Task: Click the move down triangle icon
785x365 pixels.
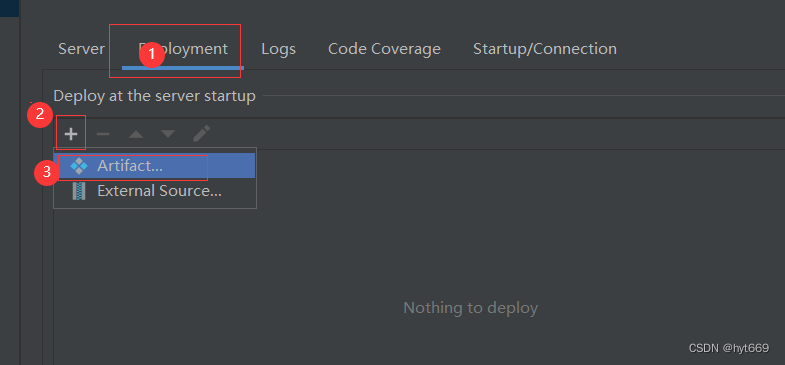Action: (x=168, y=134)
